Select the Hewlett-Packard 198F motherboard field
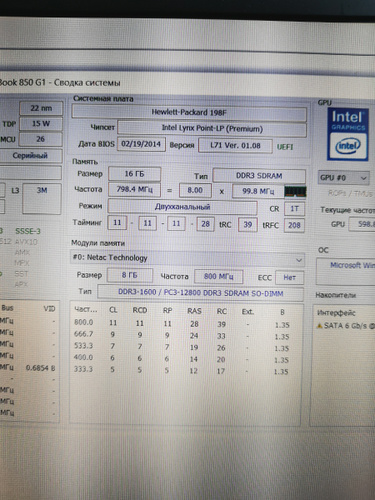 click(x=189, y=112)
